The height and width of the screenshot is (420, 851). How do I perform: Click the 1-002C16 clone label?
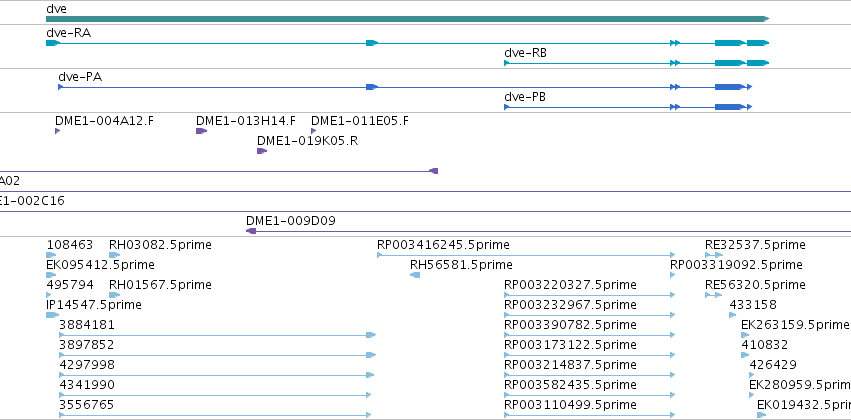[32, 201]
